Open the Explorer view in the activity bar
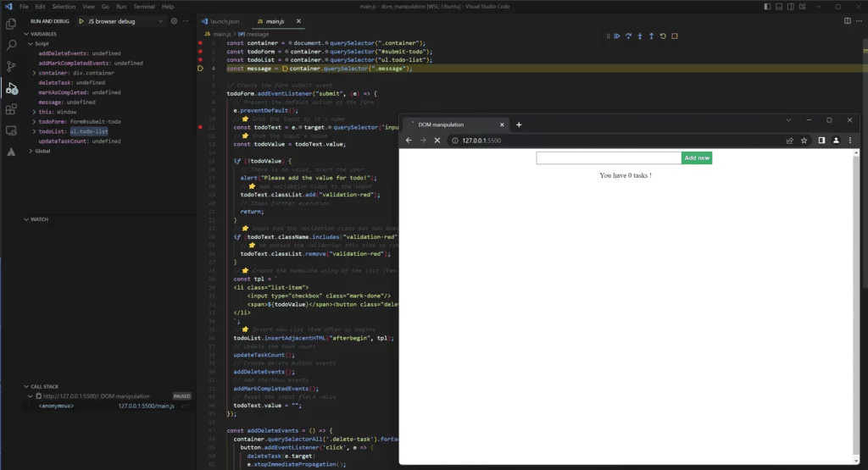Viewport: 868px width, 470px height. click(10, 25)
